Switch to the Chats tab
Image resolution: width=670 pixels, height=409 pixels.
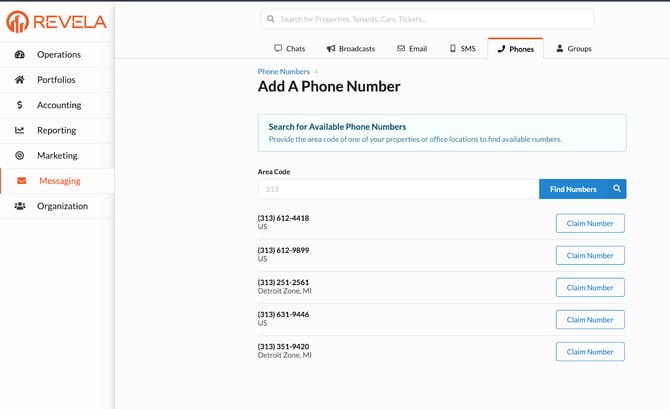pos(289,48)
